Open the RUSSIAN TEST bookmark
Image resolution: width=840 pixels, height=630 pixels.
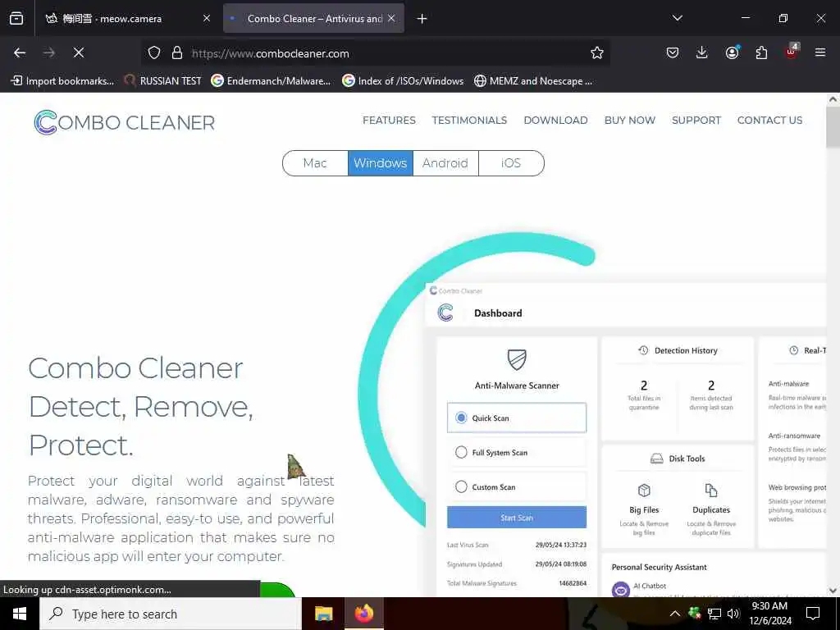click(162, 81)
